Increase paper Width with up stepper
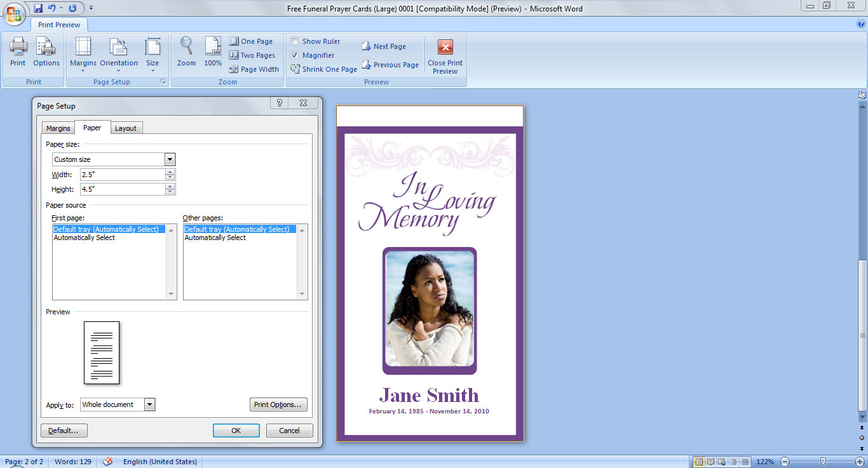The width and height of the screenshot is (868, 468). click(170, 172)
